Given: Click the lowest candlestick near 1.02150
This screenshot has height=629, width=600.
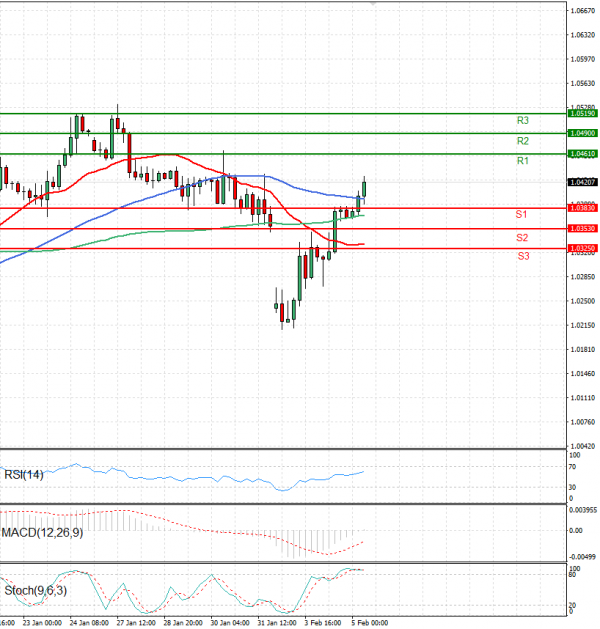Looking at the screenshot, I should tap(282, 312).
